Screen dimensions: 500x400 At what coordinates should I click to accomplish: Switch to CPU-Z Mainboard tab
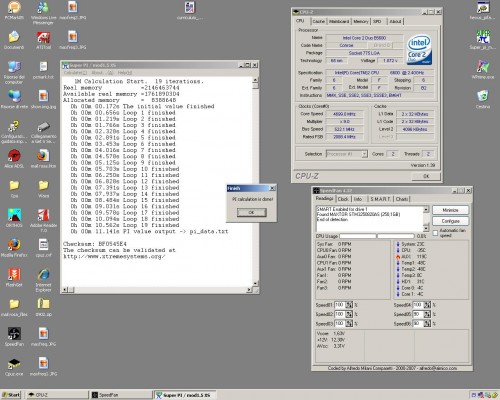[339, 21]
